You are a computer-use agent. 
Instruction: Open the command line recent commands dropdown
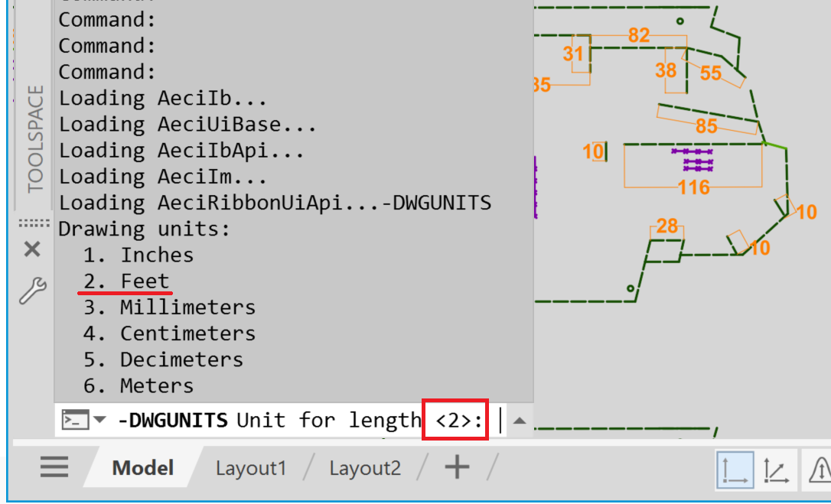click(x=99, y=421)
